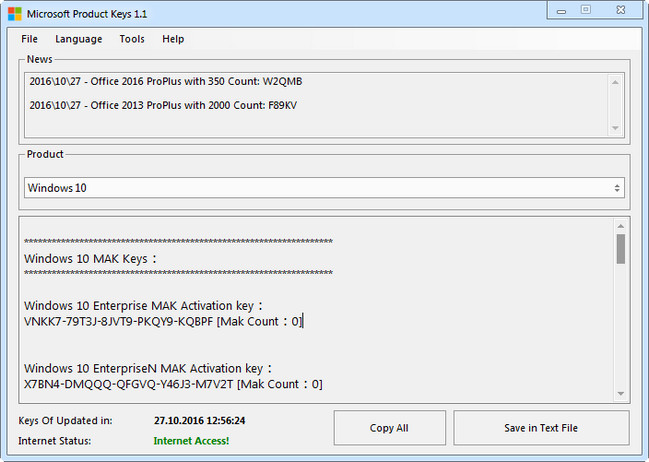Open the Tools menu
649x462 pixels.
pos(132,39)
